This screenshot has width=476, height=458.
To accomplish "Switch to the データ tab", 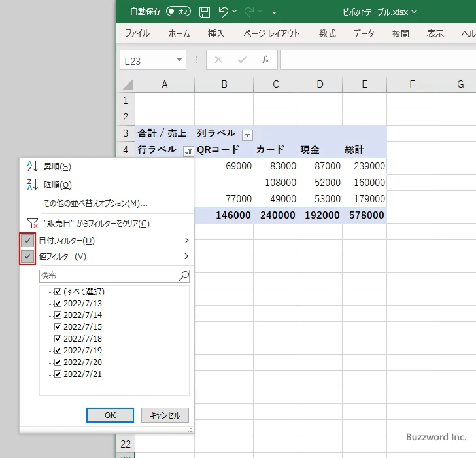I will 364,33.
